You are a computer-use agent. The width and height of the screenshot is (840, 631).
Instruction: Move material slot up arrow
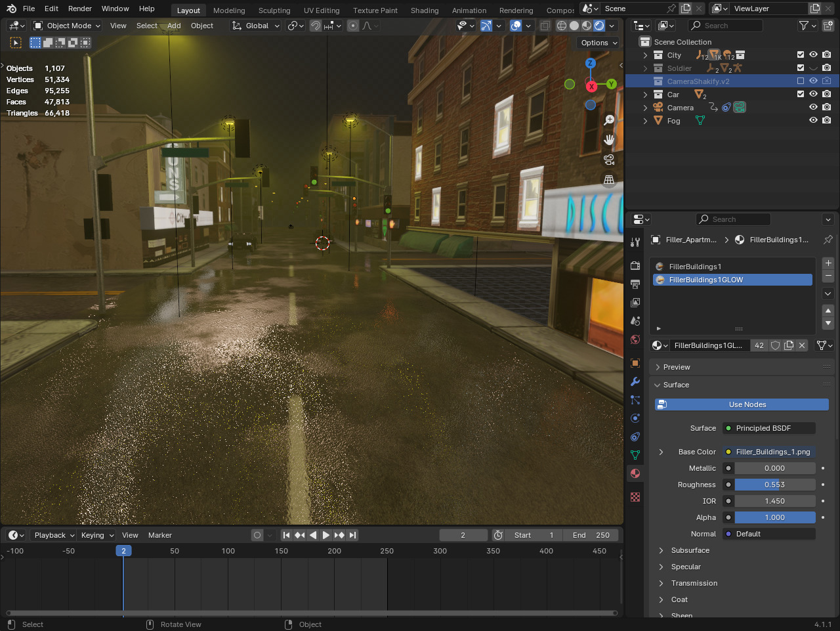pyautogui.click(x=828, y=311)
